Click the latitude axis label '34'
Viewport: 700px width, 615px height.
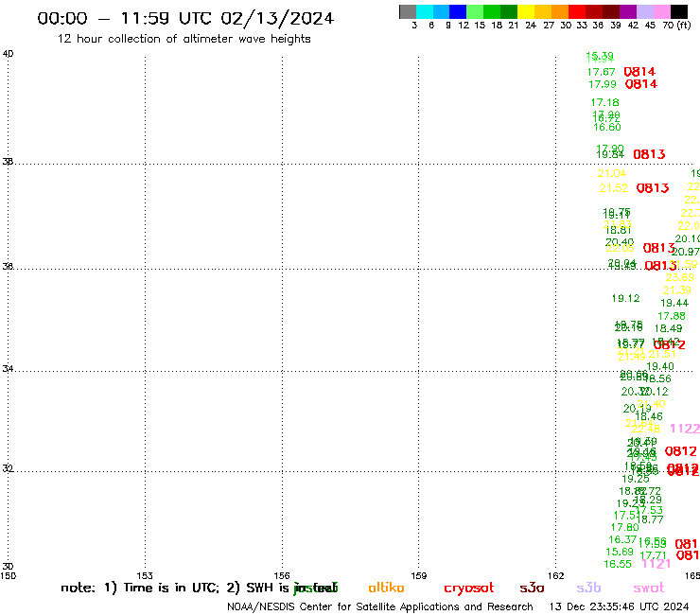[x=8, y=369]
